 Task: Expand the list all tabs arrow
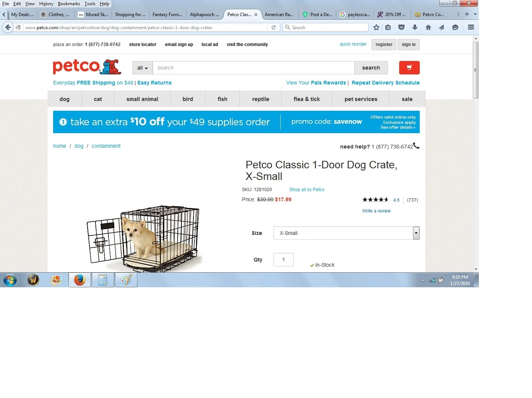pos(475,14)
